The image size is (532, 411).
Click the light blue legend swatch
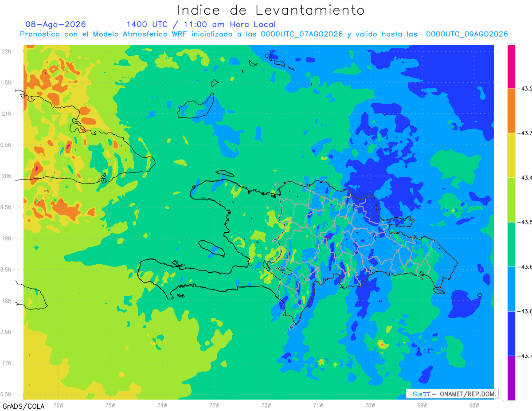pos(511,289)
